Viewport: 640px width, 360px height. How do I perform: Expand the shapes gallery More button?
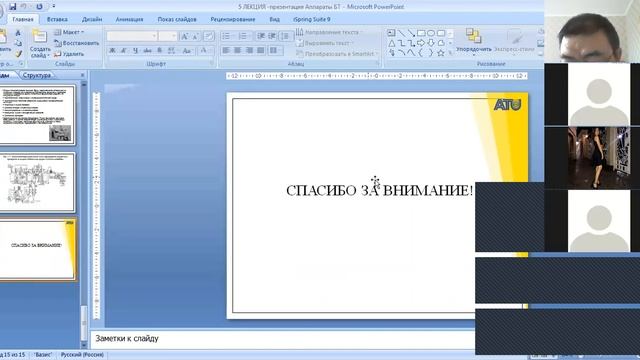point(451,53)
